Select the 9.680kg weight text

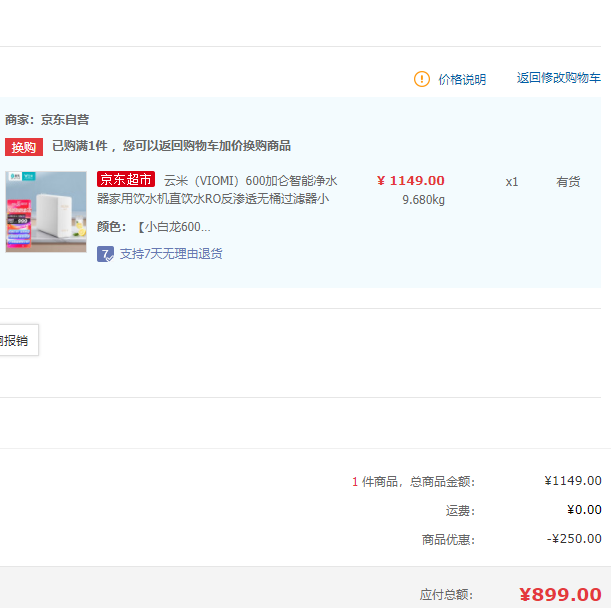(x=424, y=200)
